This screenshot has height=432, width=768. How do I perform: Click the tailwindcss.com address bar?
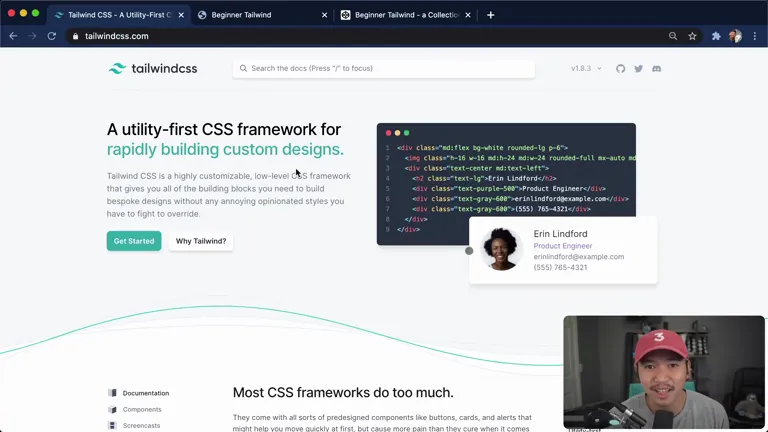point(367,36)
